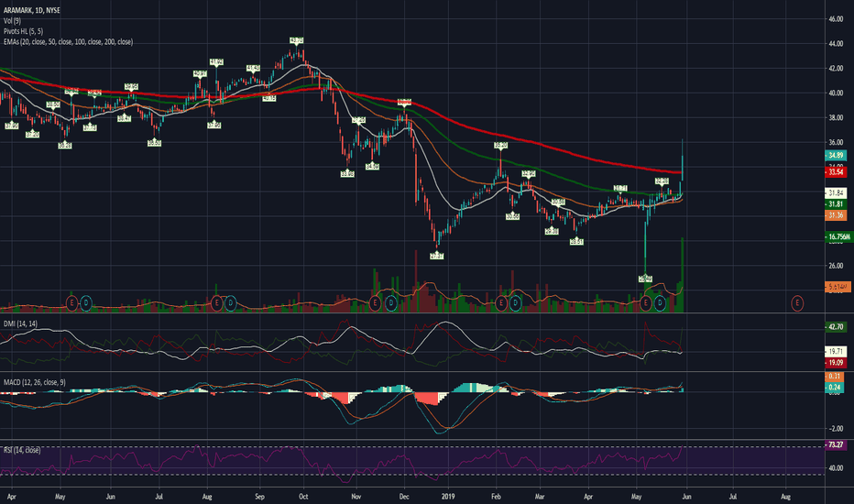Click the white 31.84 EMA price tag
This screenshot has width=854, height=504.
pos(836,192)
